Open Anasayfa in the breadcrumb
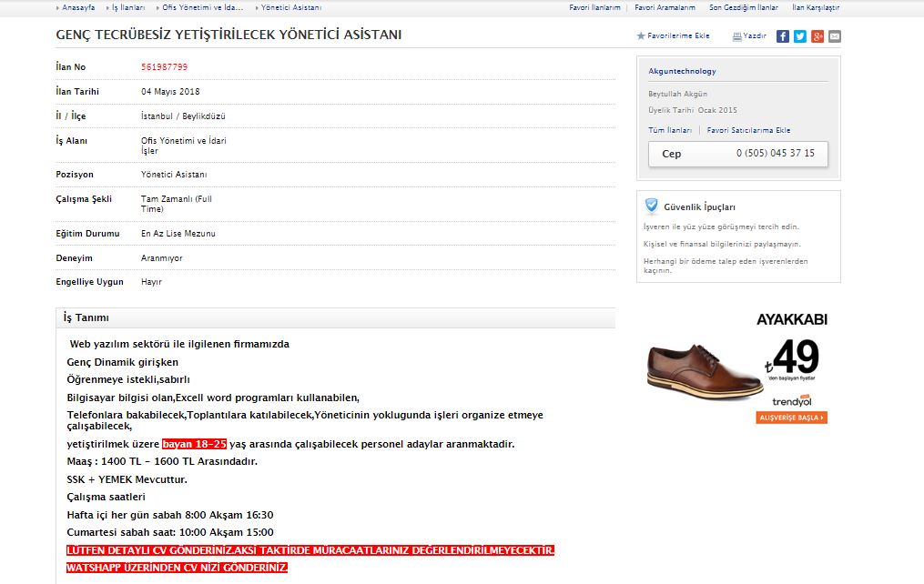The height and width of the screenshot is (584, 924). (77, 7)
